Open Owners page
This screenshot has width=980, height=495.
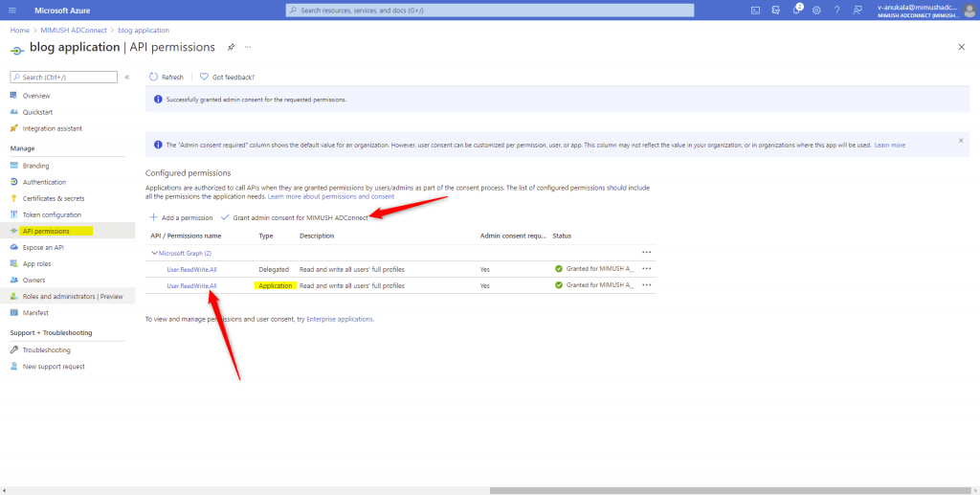tap(33, 280)
